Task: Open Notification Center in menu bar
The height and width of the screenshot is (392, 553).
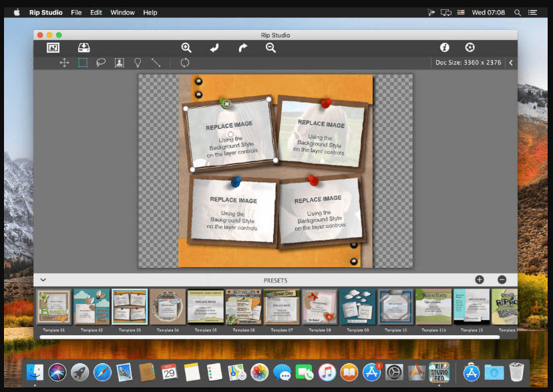Action: (x=532, y=12)
